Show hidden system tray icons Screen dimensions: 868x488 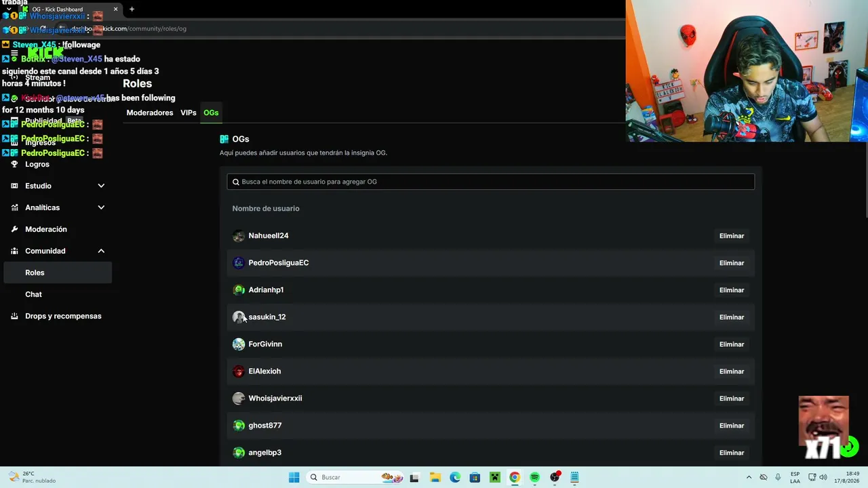[749, 477]
